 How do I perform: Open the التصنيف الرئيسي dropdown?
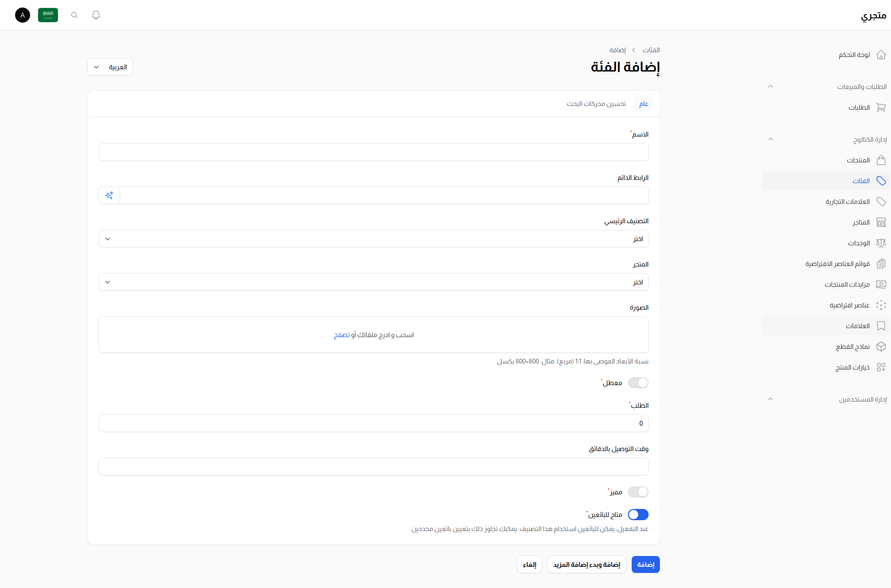(x=373, y=239)
